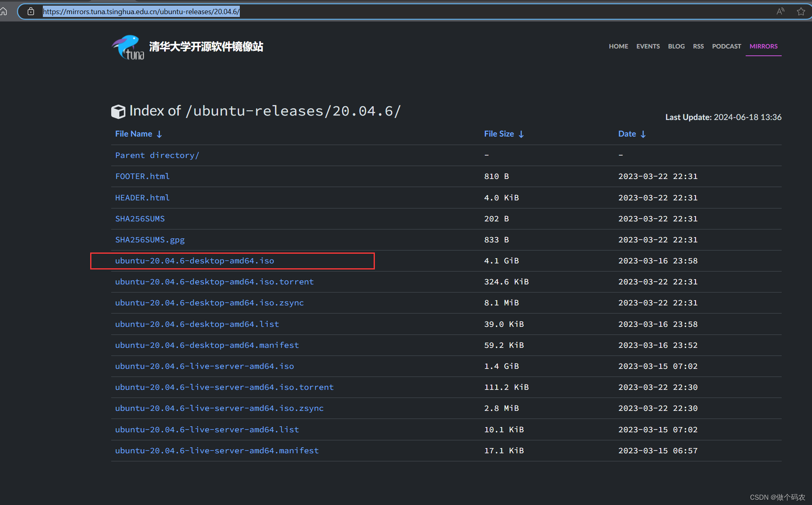Image resolution: width=812 pixels, height=505 pixels.
Task: Open the PODCAST navigation item
Action: tap(727, 46)
